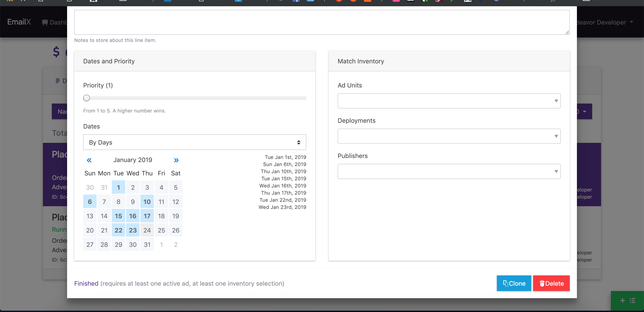The width and height of the screenshot is (644, 312).
Task: Open the By Days dates dropdown
Action: coord(195,142)
